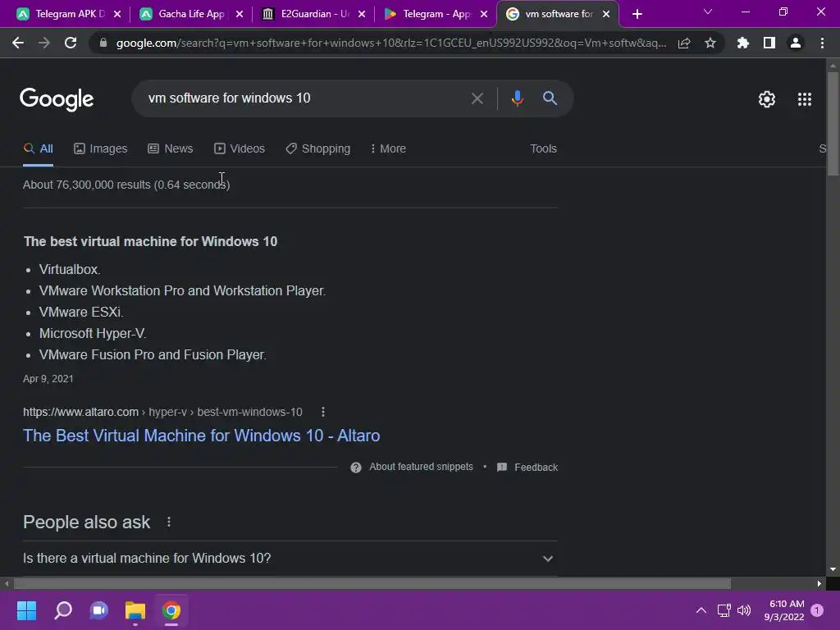Open People also ask options dots
The height and width of the screenshot is (630, 840).
click(169, 522)
